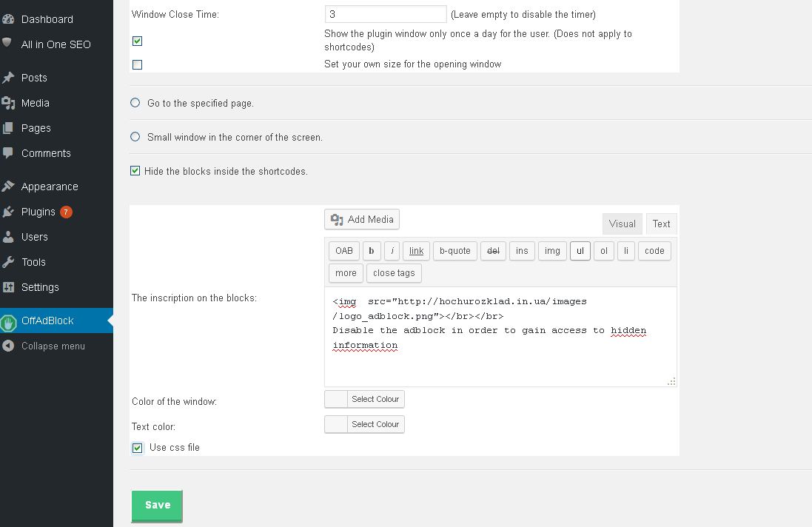
Task: Enable set your own window size checkbox
Action: 137,64
